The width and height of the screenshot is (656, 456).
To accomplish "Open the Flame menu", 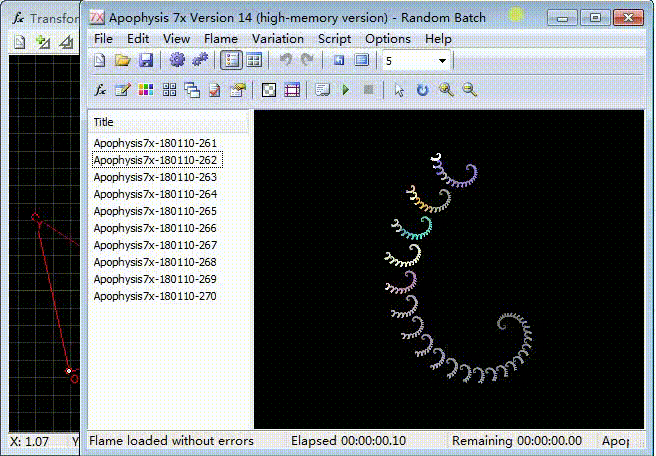I will (x=221, y=39).
